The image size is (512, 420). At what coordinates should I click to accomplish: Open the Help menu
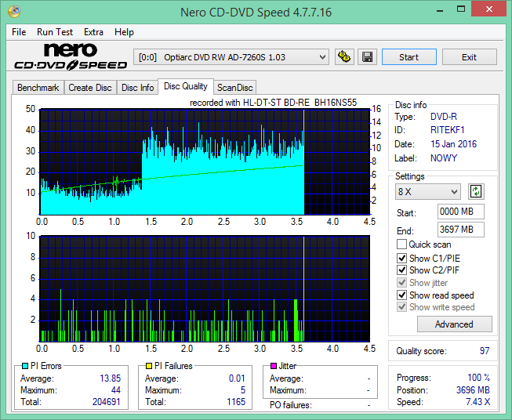click(x=124, y=32)
